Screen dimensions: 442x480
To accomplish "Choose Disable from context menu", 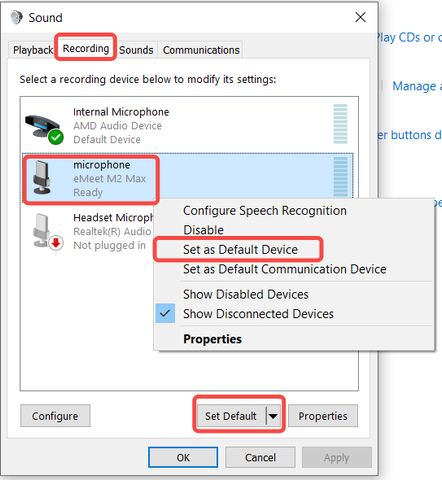I will [203, 230].
